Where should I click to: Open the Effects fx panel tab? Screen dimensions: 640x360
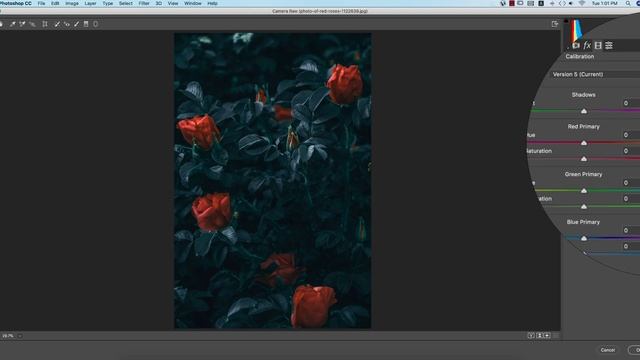(x=587, y=45)
